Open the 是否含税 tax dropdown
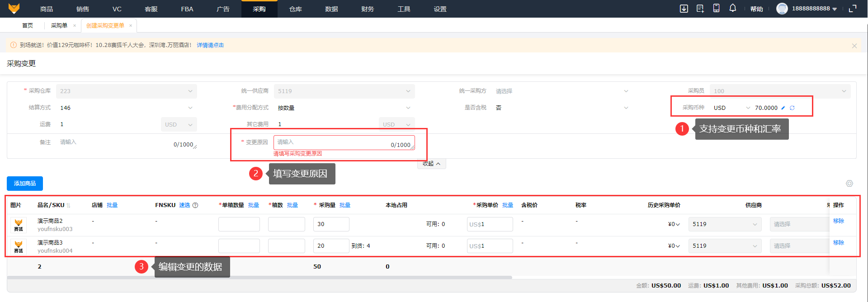Image resolution: width=868 pixels, height=302 pixels. coord(561,108)
